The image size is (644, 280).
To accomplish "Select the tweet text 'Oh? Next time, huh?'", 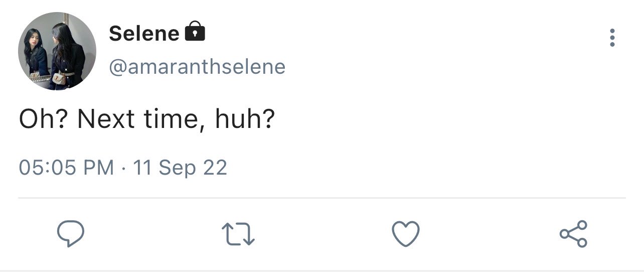I will (147, 120).
